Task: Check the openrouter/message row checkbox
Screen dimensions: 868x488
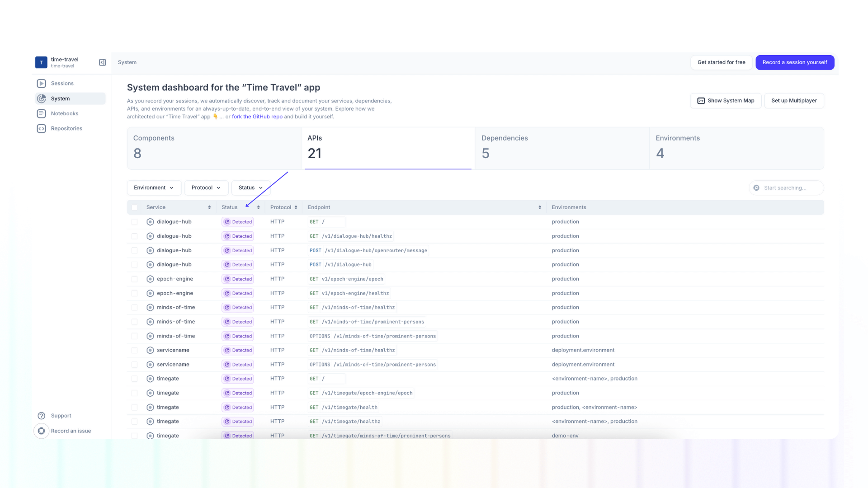Action: click(134, 250)
